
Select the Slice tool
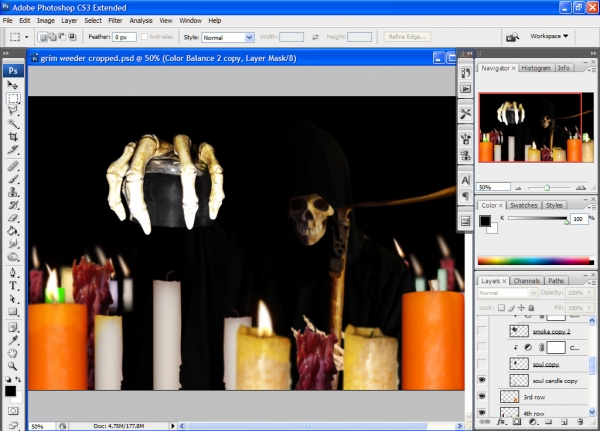(x=13, y=150)
